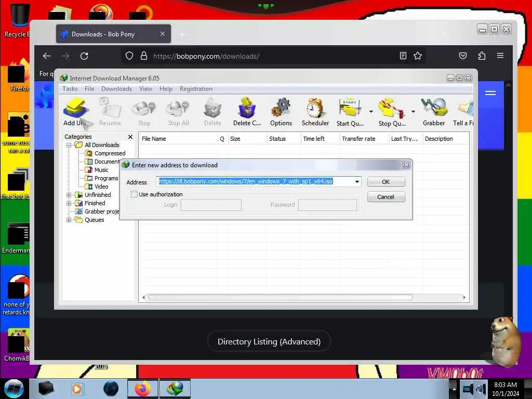
Task: Open the View menu
Action: 145,88
